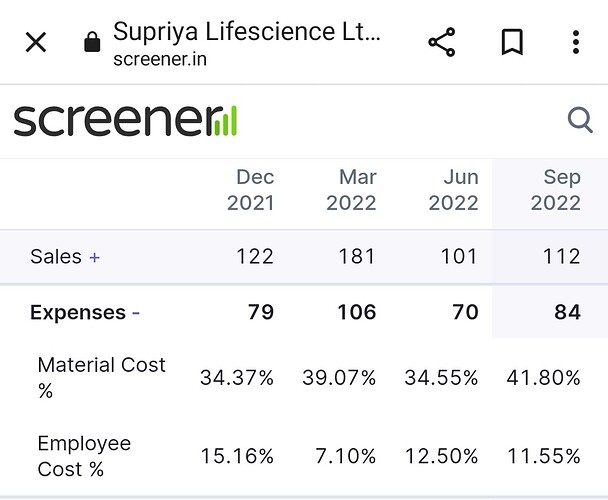Click Material Cost value 34.55%

[441, 378]
